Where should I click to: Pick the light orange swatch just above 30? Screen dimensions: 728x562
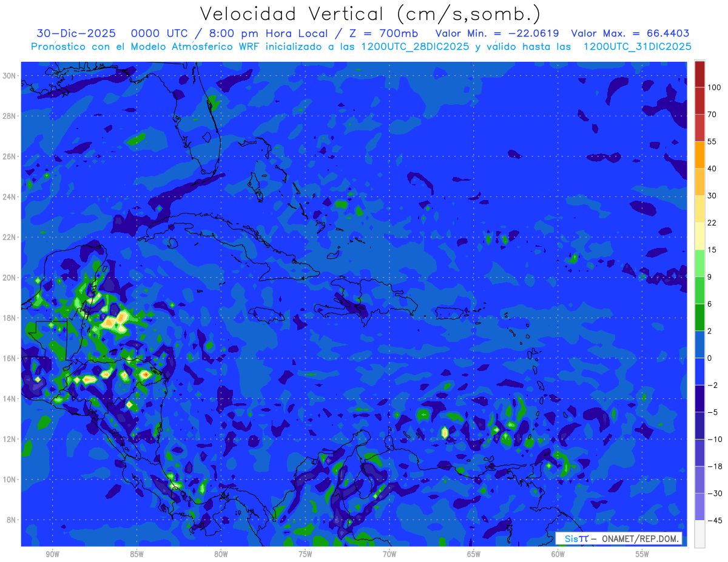coord(699,181)
